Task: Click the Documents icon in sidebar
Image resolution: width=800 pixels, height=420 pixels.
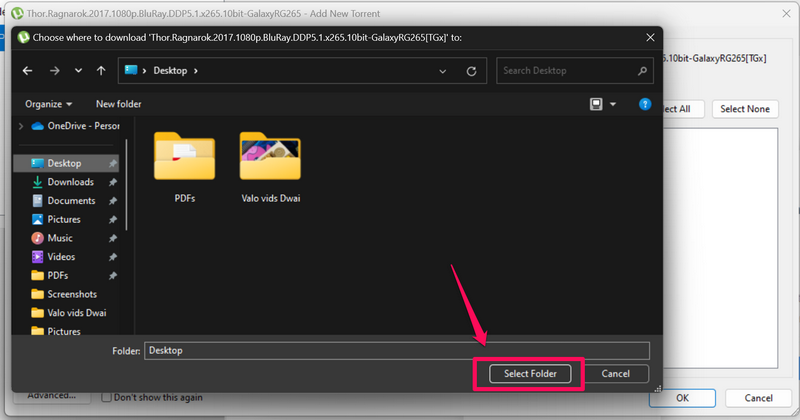Action: [37, 201]
